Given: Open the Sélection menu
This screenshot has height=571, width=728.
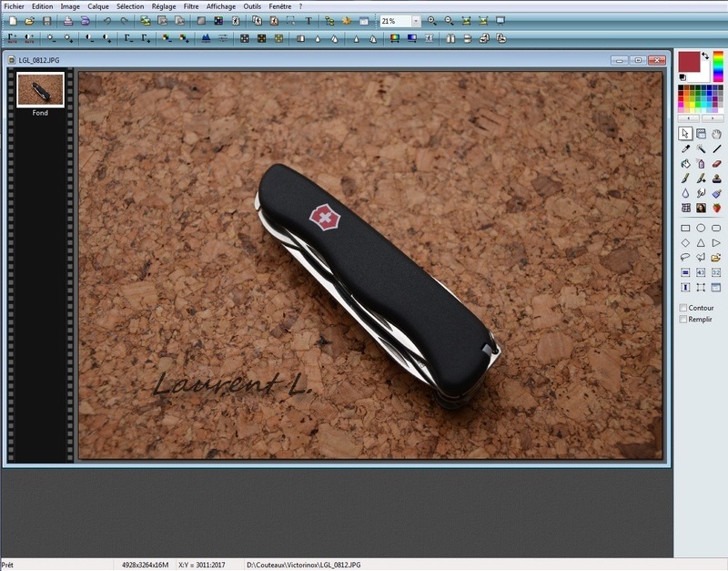Looking at the screenshot, I should coord(130,6).
